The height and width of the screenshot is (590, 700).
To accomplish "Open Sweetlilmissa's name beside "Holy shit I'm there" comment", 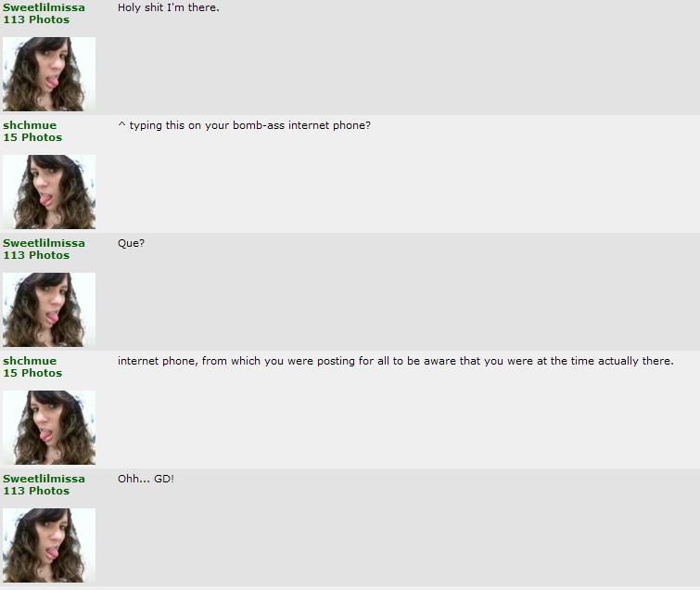I will 44,7.
